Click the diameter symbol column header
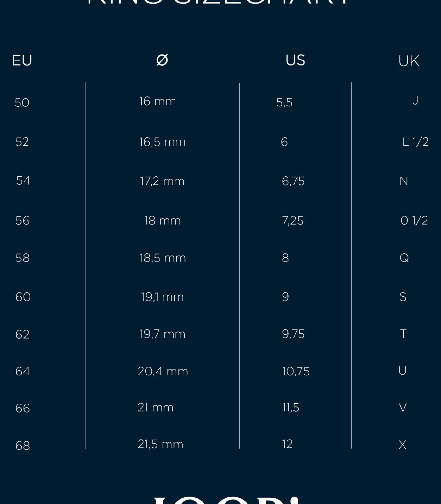441x504 pixels. (x=162, y=60)
